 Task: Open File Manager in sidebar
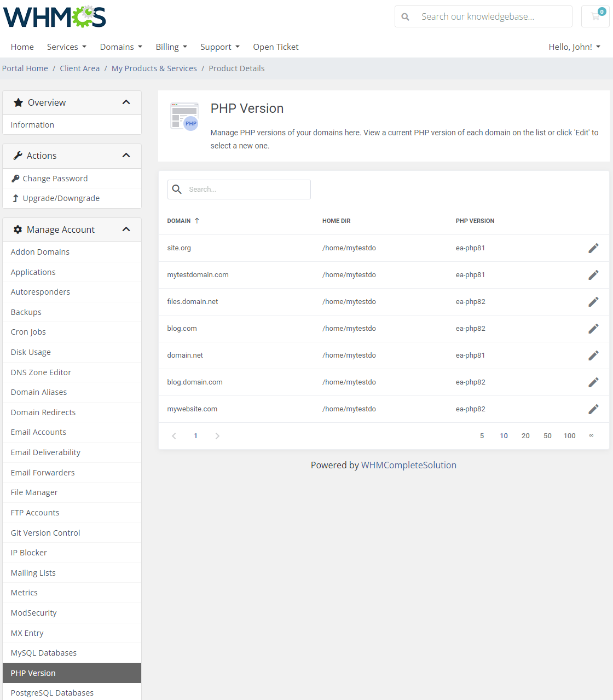pos(72,492)
